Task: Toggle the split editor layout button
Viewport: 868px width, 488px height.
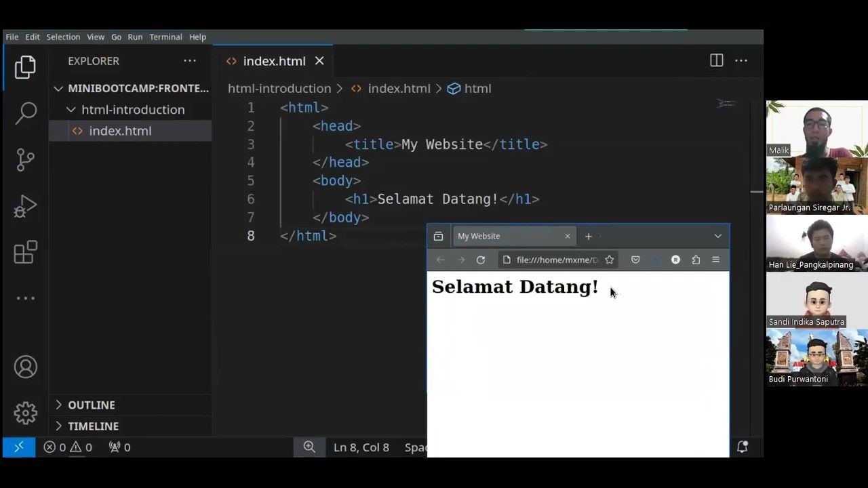Action: click(716, 61)
